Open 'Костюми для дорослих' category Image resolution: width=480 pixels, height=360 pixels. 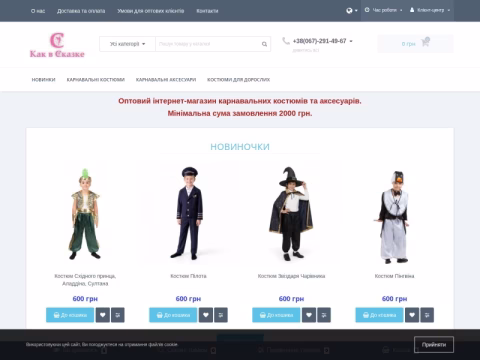coord(239,80)
